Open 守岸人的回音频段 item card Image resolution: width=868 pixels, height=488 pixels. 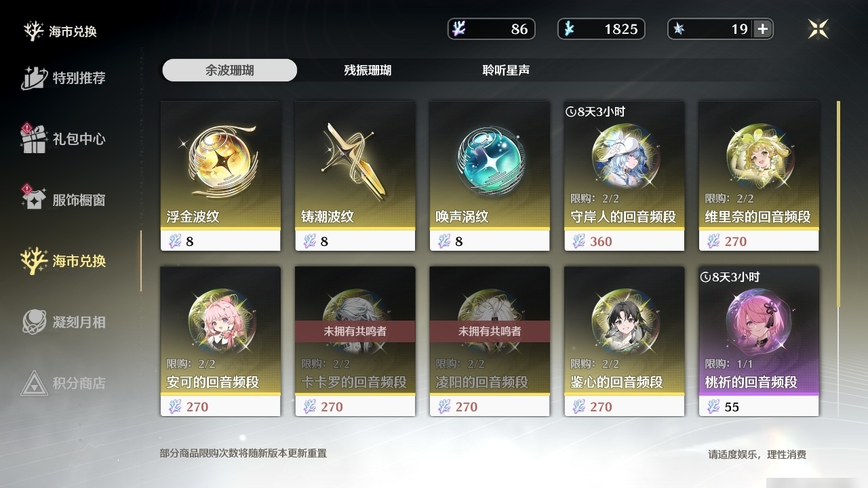tap(624, 176)
